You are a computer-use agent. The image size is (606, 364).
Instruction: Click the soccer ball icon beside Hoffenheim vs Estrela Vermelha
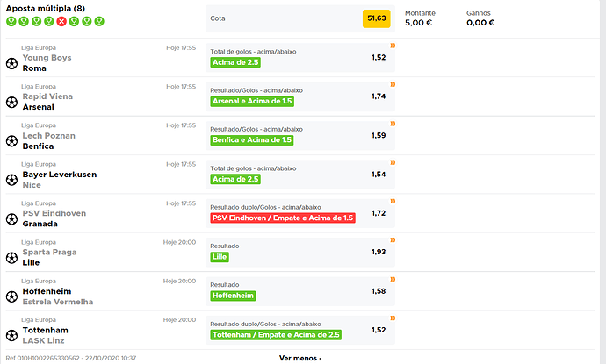pyautogui.click(x=11, y=296)
